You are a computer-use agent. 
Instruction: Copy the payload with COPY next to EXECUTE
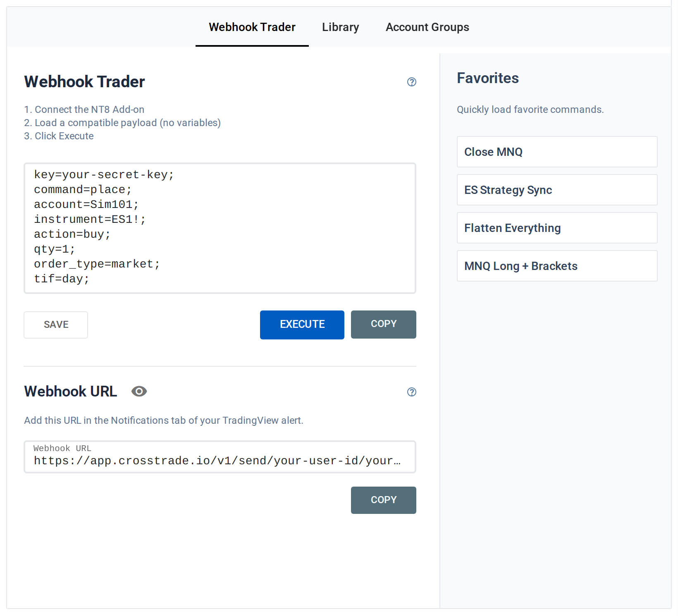click(x=384, y=325)
